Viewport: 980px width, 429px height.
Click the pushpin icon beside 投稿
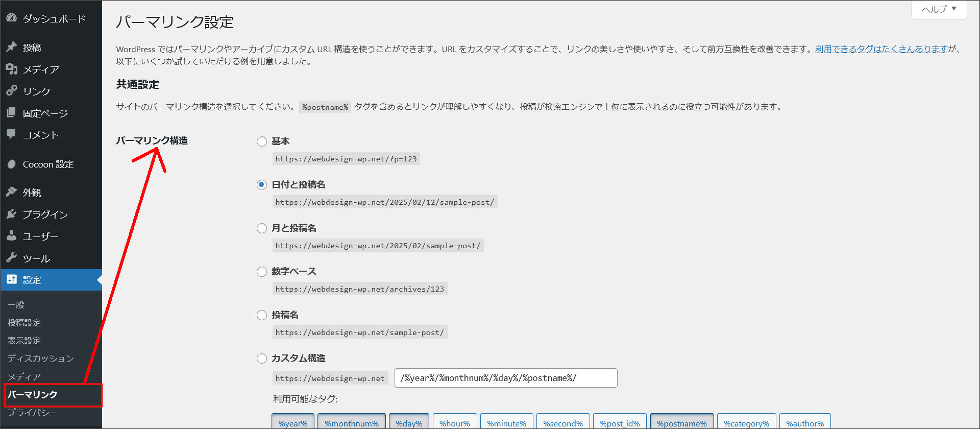12,47
